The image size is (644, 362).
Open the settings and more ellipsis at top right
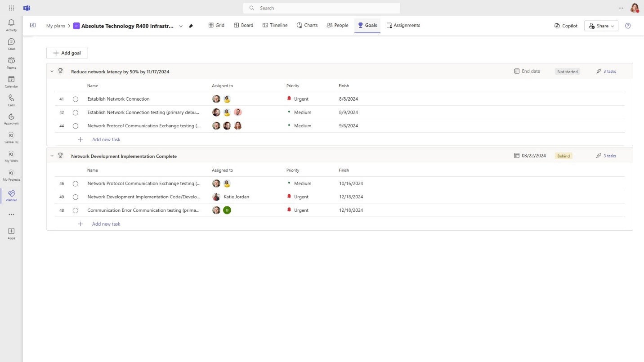click(621, 8)
